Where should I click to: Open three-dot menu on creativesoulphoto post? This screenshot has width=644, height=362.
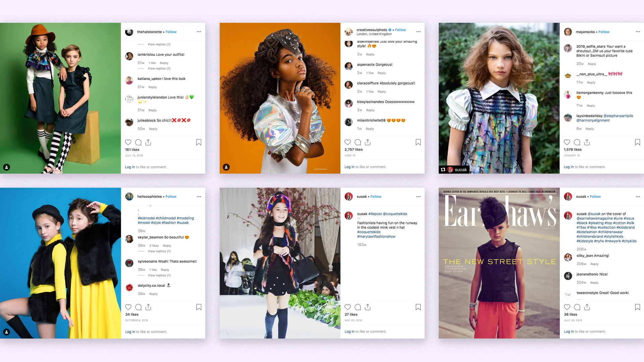click(418, 32)
